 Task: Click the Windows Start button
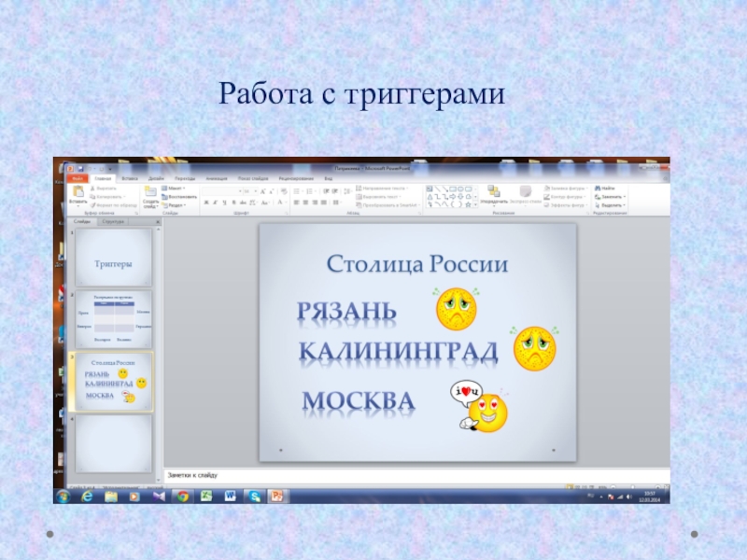pos(63,497)
